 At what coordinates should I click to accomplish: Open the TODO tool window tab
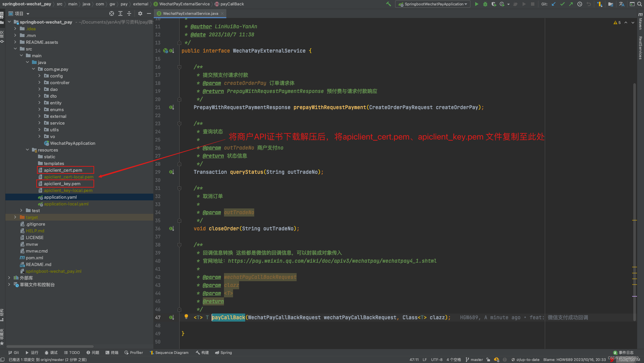[x=72, y=353]
